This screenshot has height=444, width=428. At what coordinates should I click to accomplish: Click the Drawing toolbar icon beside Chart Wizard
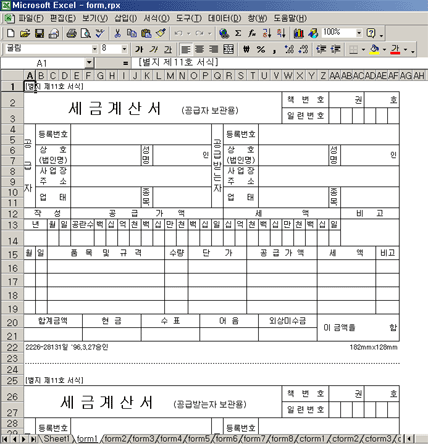[x=313, y=33]
